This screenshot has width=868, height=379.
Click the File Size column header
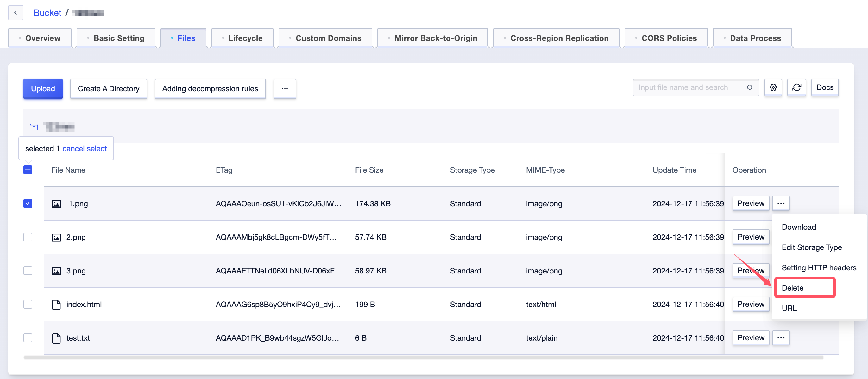click(x=369, y=170)
